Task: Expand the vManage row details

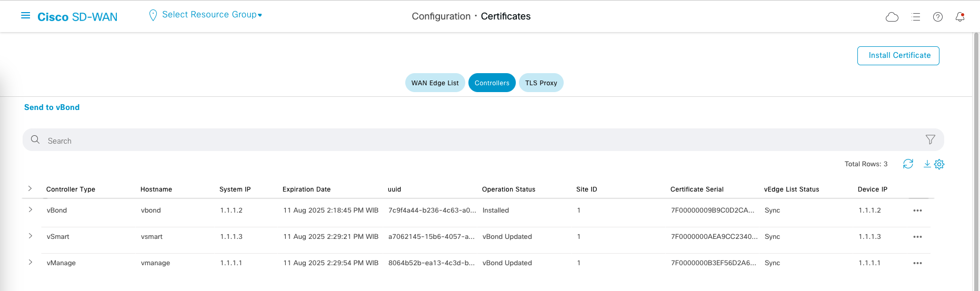Action: pos(31,263)
